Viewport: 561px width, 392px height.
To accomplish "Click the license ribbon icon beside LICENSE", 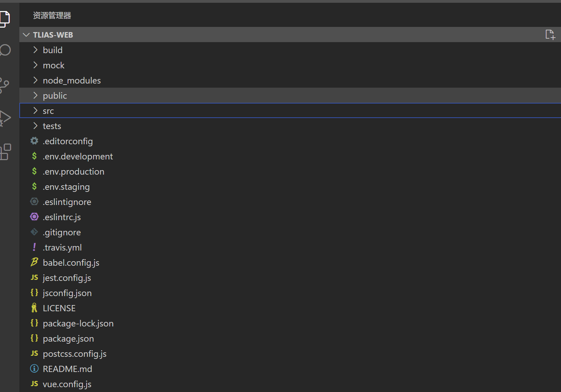I will pyautogui.click(x=34, y=308).
